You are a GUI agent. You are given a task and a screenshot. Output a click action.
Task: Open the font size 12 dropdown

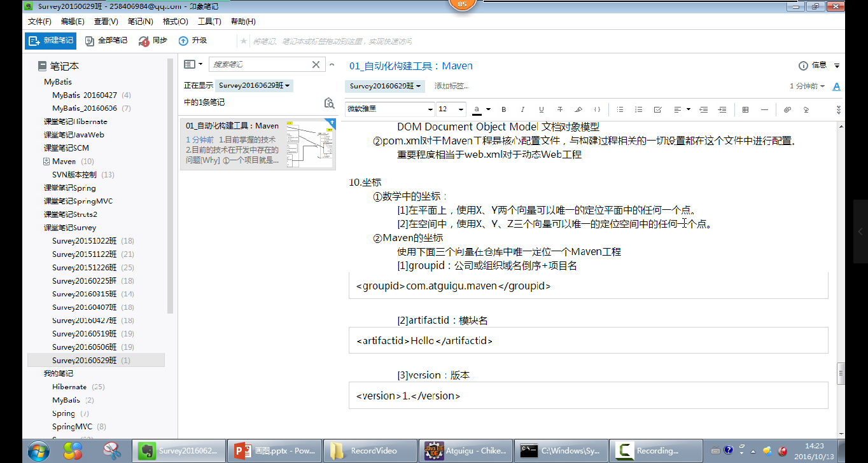tap(452, 109)
